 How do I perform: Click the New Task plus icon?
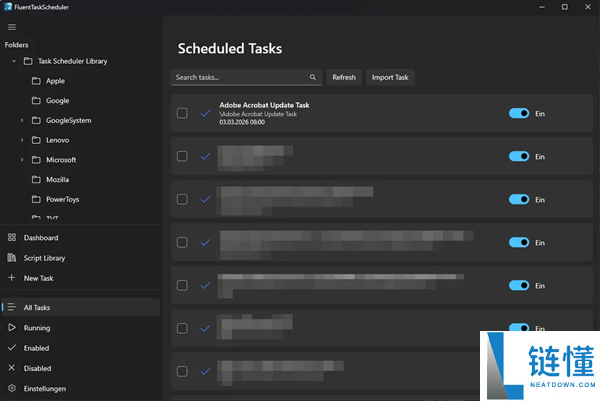tap(11, 277)
